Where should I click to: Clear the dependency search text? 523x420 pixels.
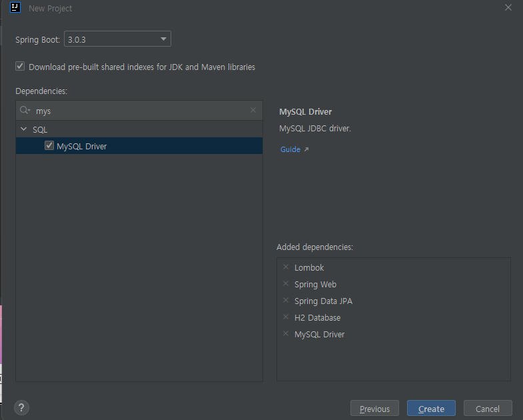pyautogui.click(x=253, y=110)
